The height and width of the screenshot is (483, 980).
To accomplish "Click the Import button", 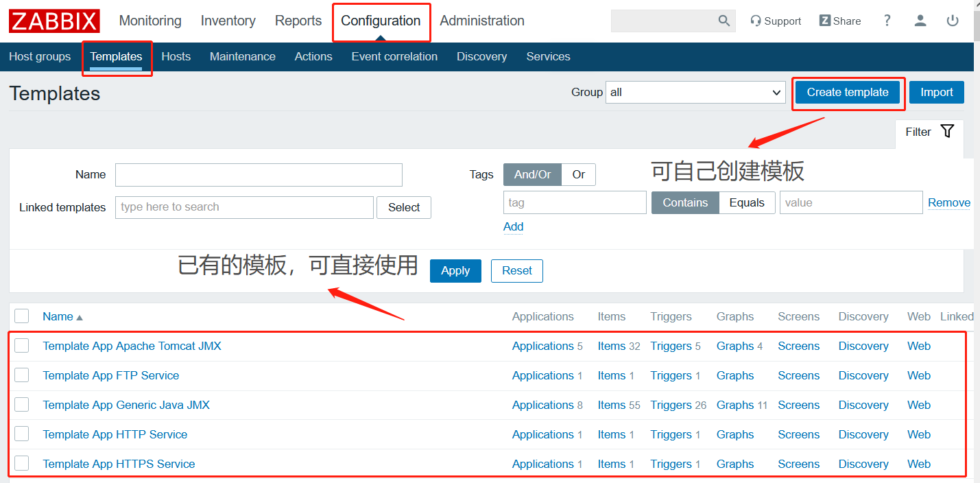I will (x=936, y=92).
